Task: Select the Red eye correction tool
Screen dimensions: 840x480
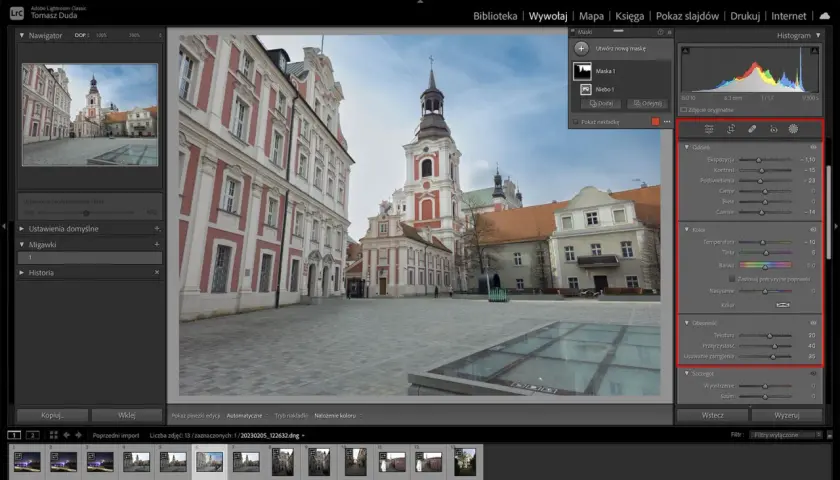Action: click(x=773, y=129)
